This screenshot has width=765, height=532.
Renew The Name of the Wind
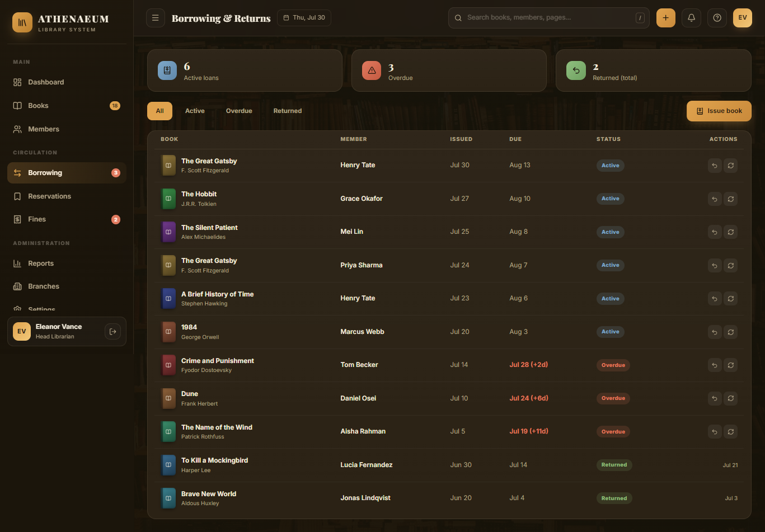point(730,432)
